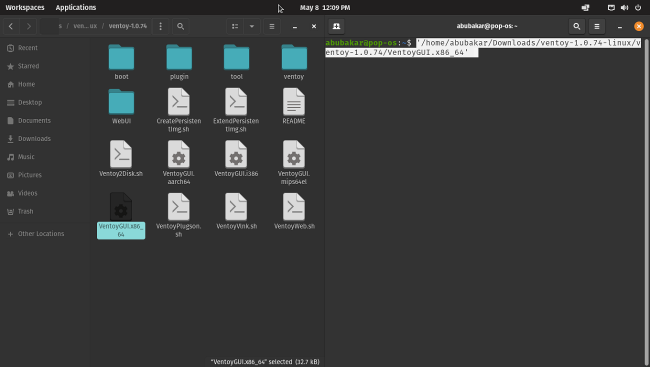Select the VentoyGUI.mips64el executable
The image size is (650, 367).
coord(294,163)
